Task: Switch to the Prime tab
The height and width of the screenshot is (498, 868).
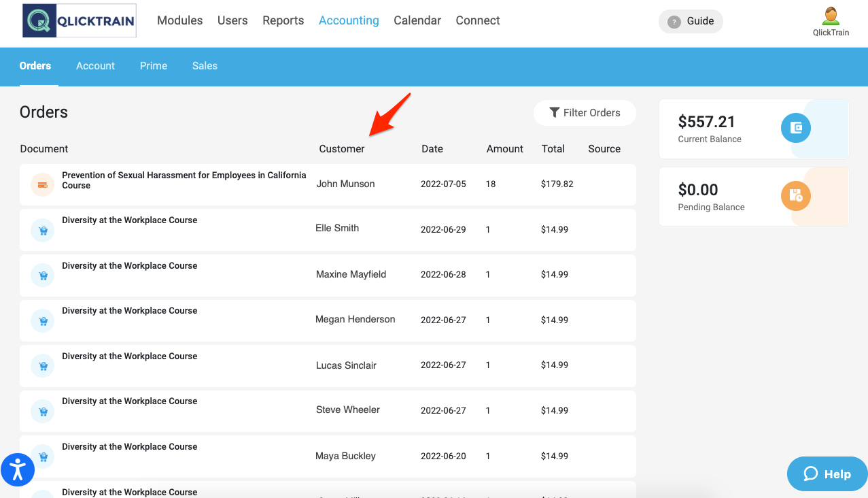Action: click(x=154, y=66)
